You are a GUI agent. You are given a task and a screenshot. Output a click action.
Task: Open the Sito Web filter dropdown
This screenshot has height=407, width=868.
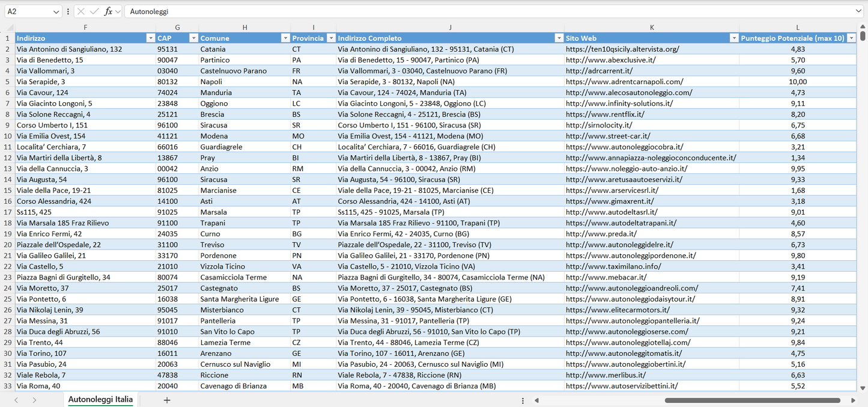pos(733,38)
